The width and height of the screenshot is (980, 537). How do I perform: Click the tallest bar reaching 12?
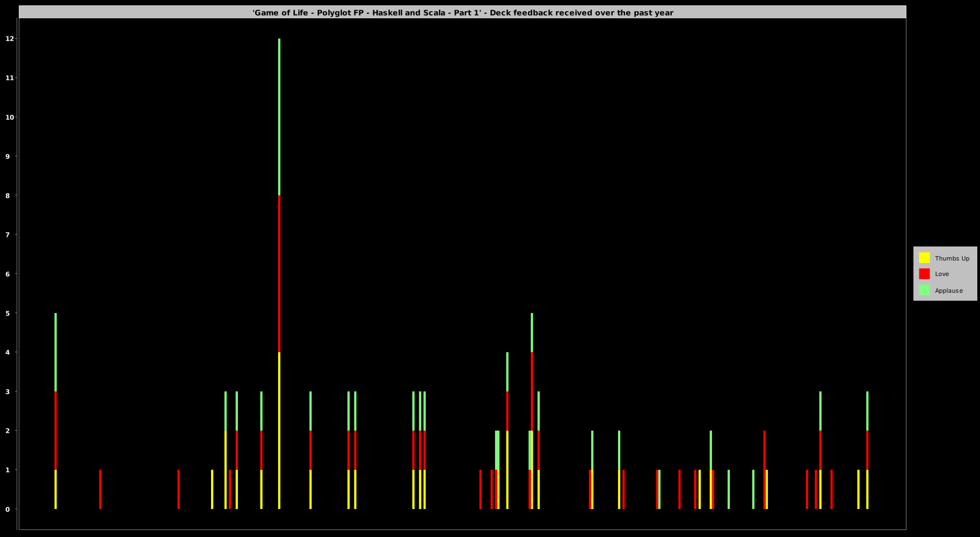tap(279, 274)
